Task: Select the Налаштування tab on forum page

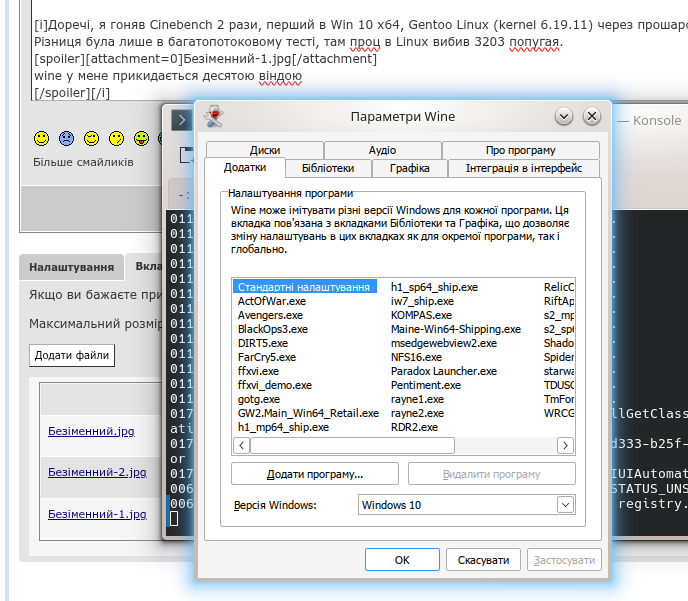Action: [72, 267]
